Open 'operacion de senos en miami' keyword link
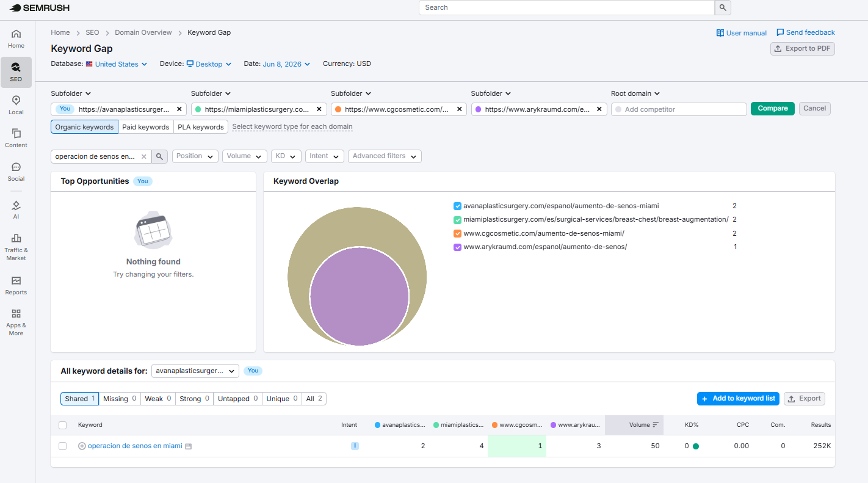 point(135,446)
